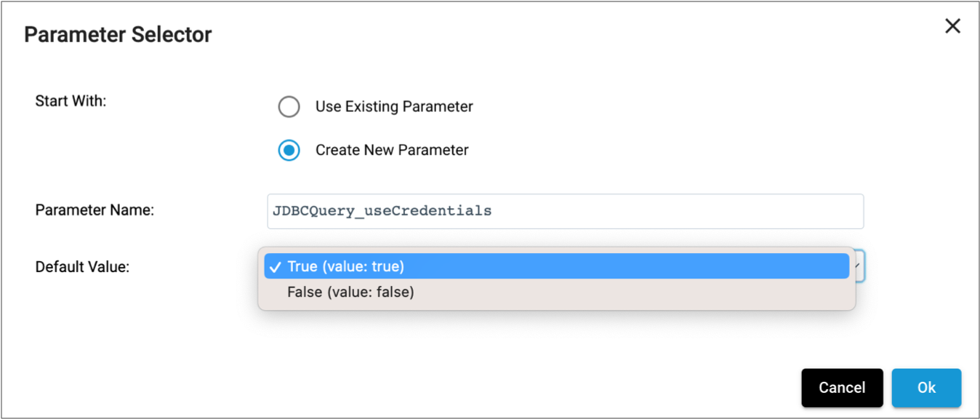Select the highlighted True option row
Screen dimensions: 980x419
tap(509, 266)
